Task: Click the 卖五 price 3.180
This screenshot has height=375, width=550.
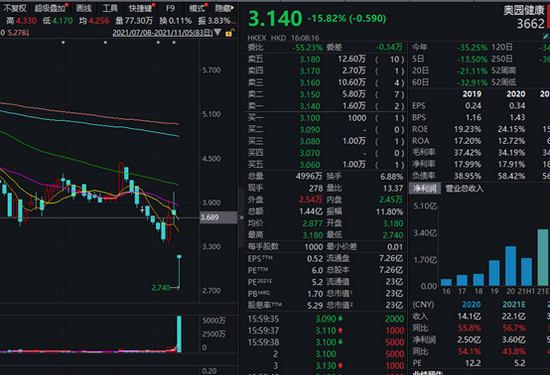Action: point(310,59)
